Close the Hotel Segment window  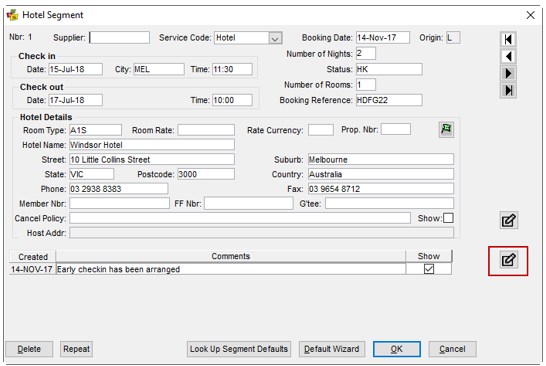coord(530,15)
